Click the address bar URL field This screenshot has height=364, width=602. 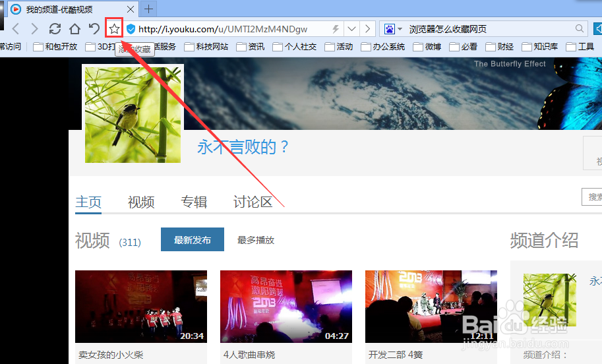(x=233, y=29)
